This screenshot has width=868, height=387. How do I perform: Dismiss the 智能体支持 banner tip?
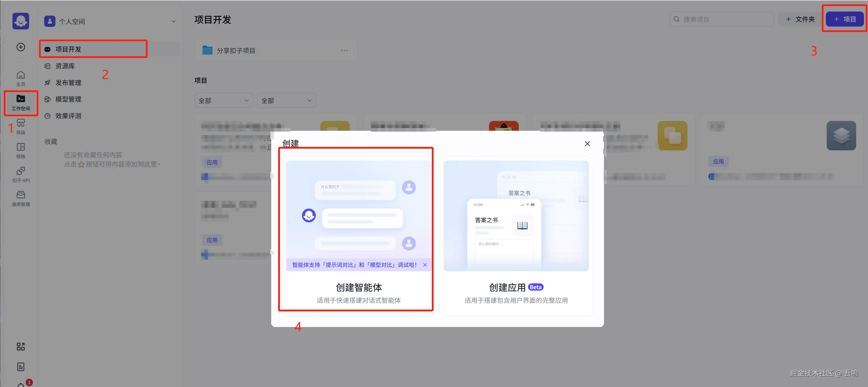coord(425,265)
